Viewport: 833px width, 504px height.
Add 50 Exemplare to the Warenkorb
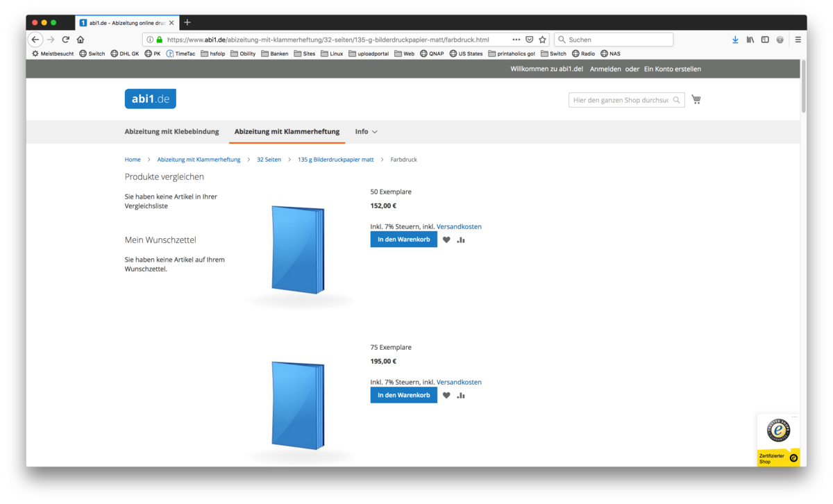(403, 240)
